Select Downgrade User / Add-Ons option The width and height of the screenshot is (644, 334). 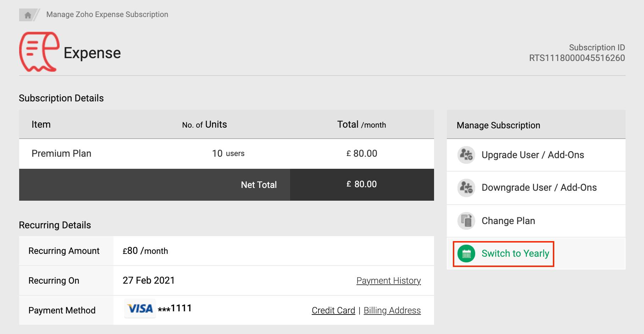[539, 188]
